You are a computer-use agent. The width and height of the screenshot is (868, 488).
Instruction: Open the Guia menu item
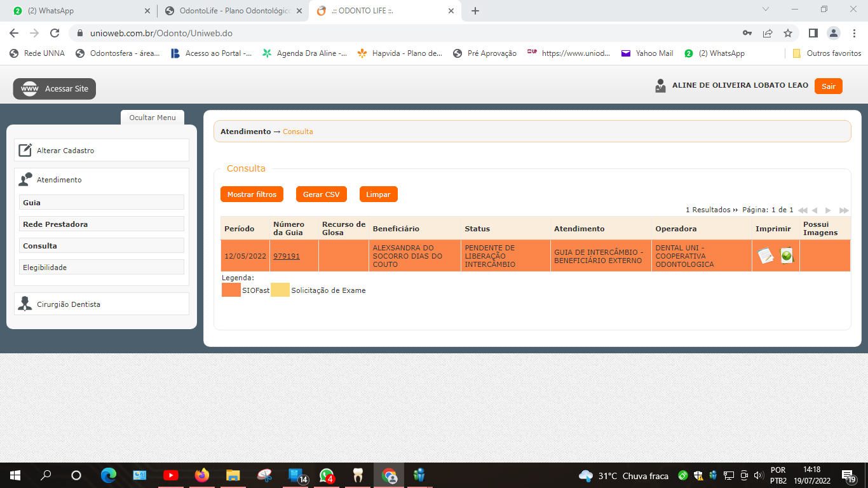[102, 203]
